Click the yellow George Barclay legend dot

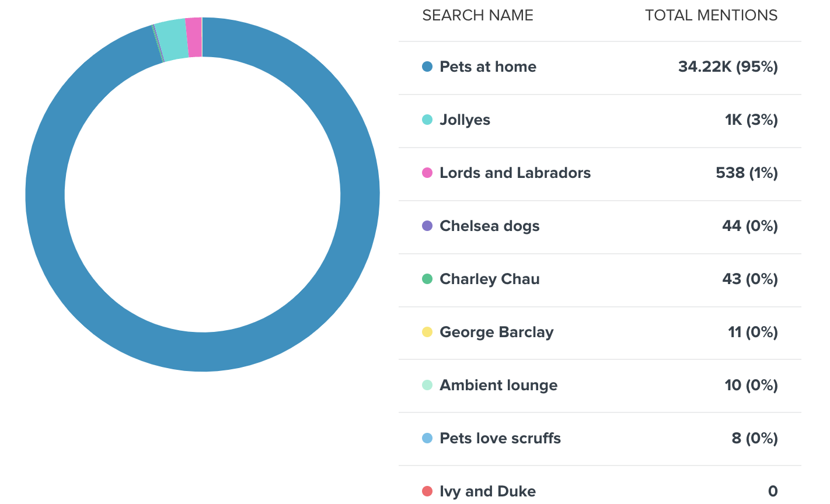(x=427, y=332)
